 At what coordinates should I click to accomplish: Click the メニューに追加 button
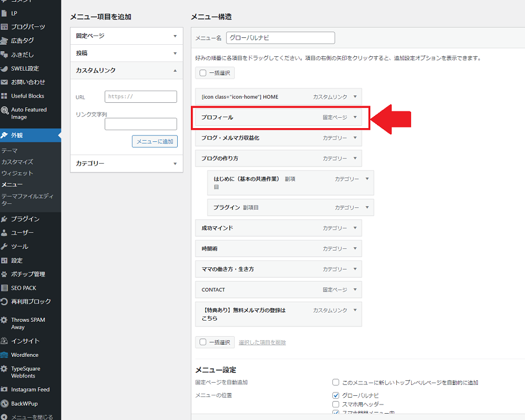155,141
